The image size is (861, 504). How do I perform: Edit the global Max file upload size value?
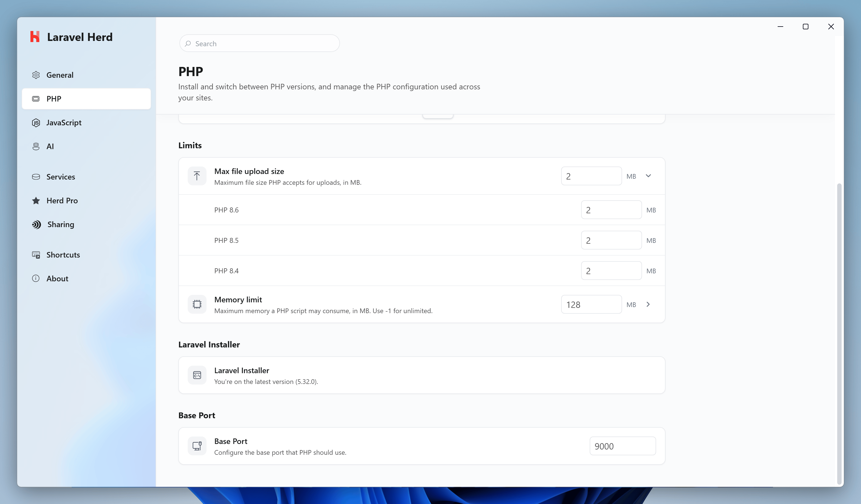pos(591,176)
